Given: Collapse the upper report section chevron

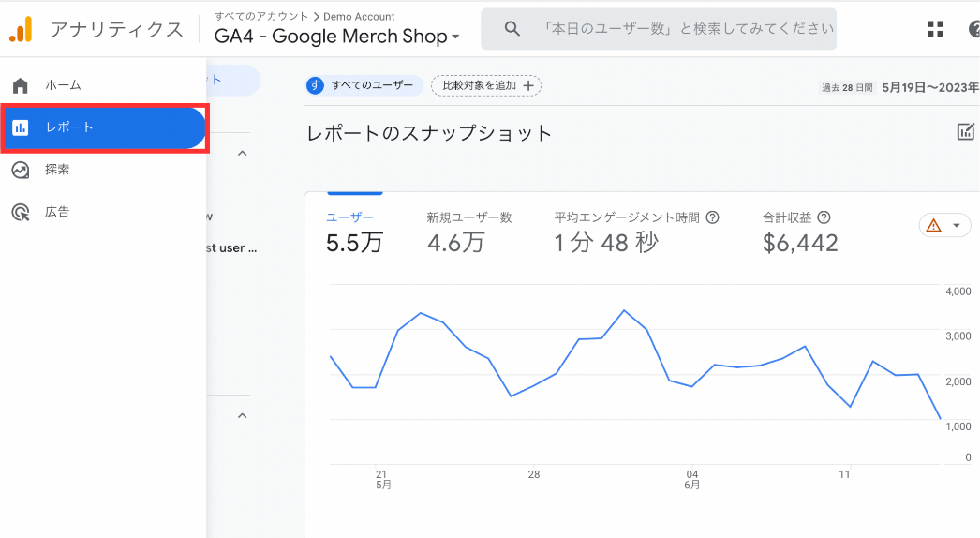Looking at the screenshot, I should click(x=243, y=154).
